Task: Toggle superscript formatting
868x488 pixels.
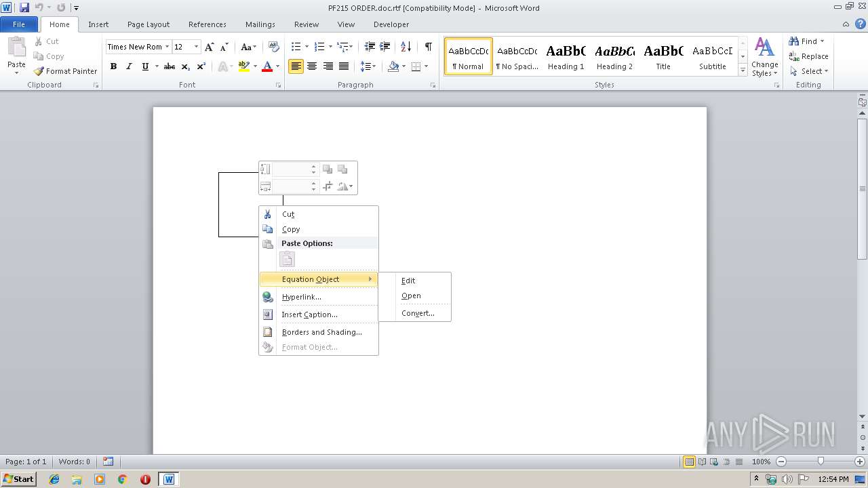Action: [x=201, y=66]
